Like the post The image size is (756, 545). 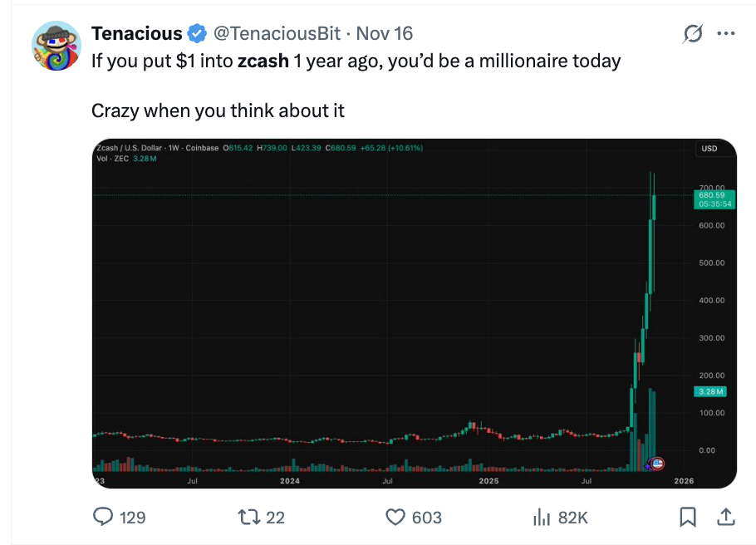395,517
